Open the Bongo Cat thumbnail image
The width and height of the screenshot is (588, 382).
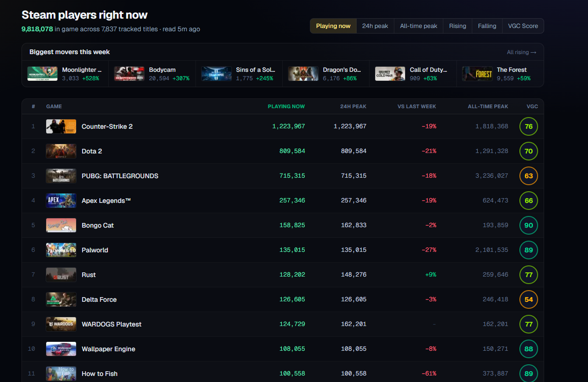click(61, 225)
